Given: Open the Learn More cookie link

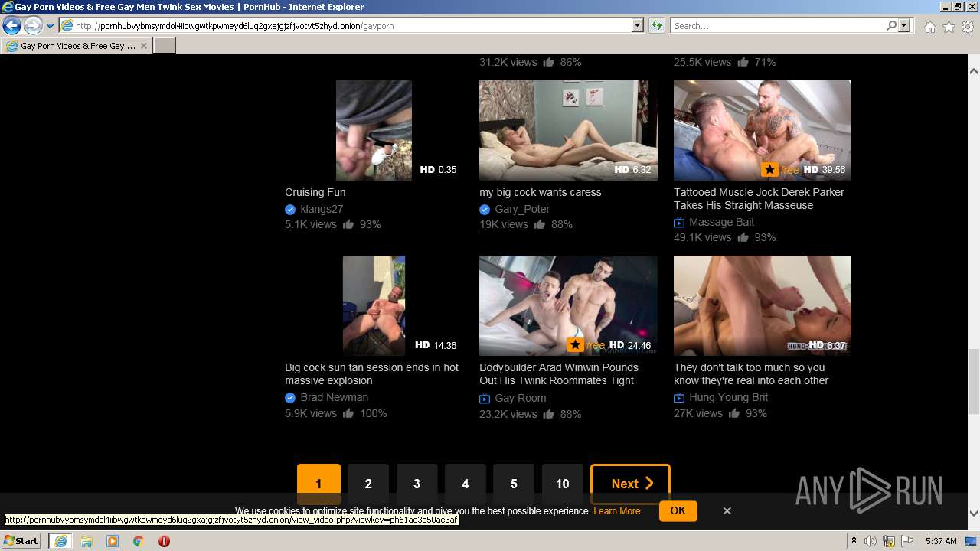Looking at the screenshot, I should coord(616,511).
